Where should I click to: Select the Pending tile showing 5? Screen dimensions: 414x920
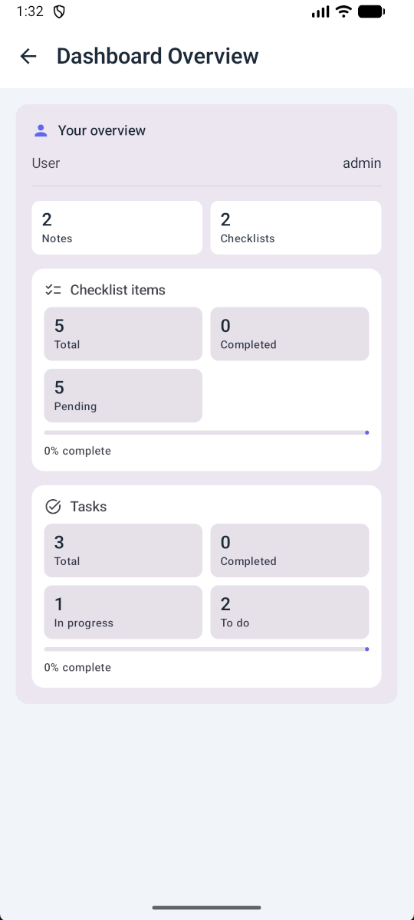tap(123, 395)
